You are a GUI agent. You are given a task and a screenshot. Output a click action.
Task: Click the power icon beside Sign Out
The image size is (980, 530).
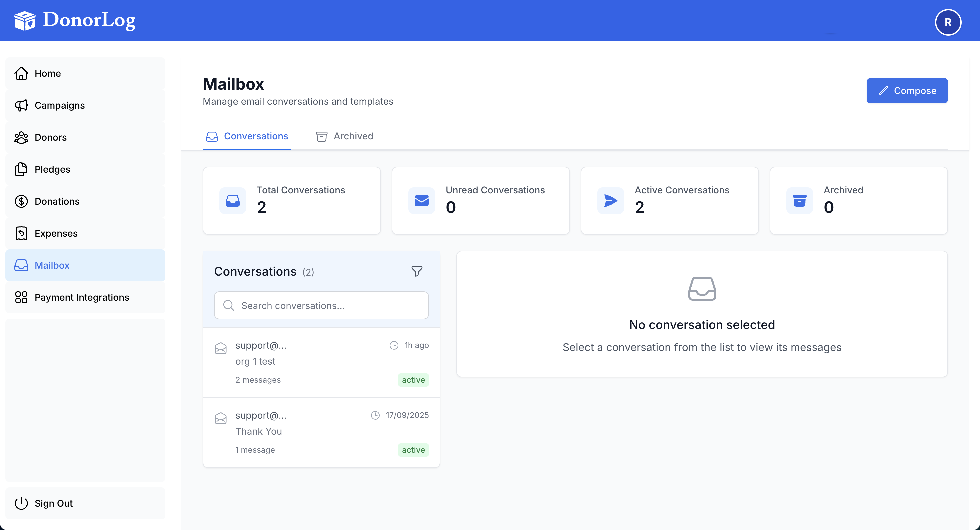tap(21, 503)
